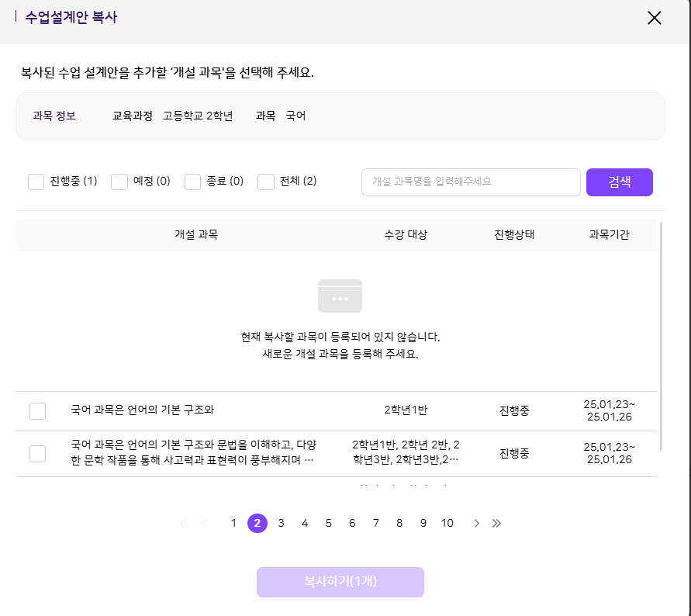Click the 과목기간 column header

(610, 235)
